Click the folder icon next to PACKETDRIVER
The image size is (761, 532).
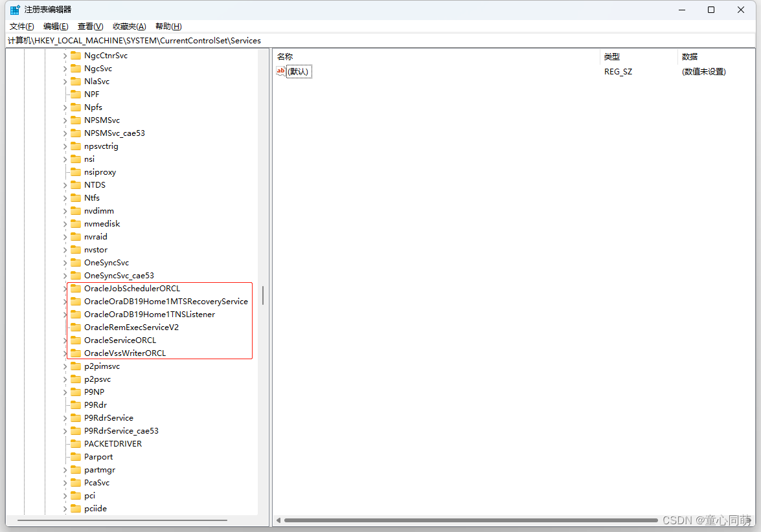76,444
